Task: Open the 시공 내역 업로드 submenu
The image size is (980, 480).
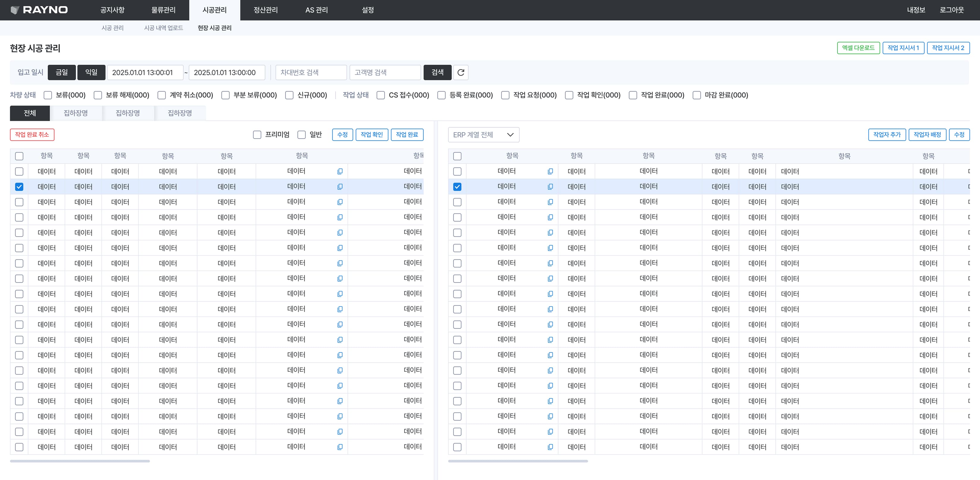Action: point(164,28)
